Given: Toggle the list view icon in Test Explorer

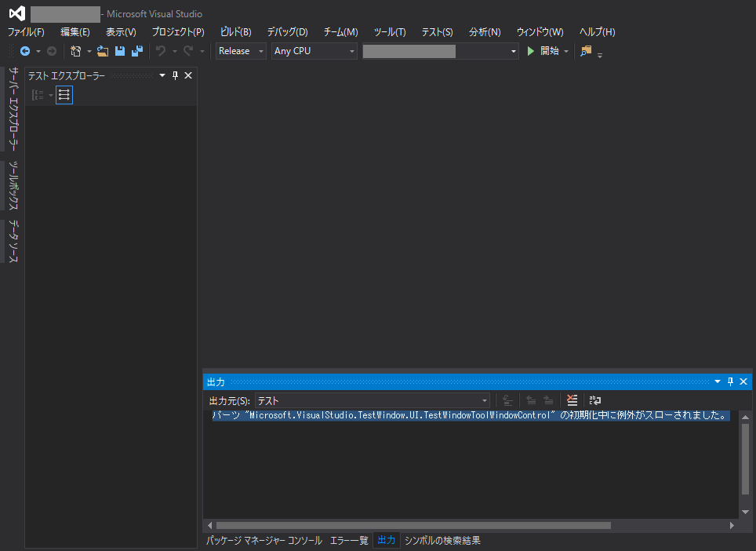Looking at the screenshot, I should point(64,95).
